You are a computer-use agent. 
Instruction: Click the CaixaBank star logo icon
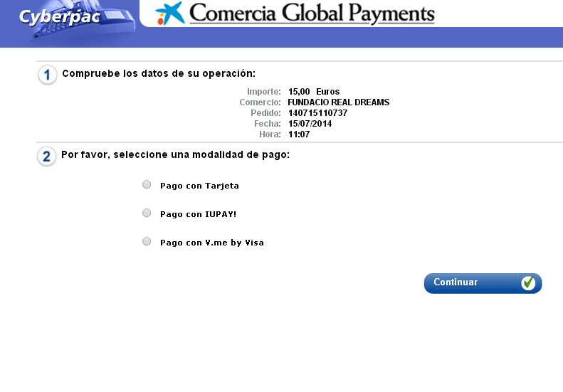170,14
